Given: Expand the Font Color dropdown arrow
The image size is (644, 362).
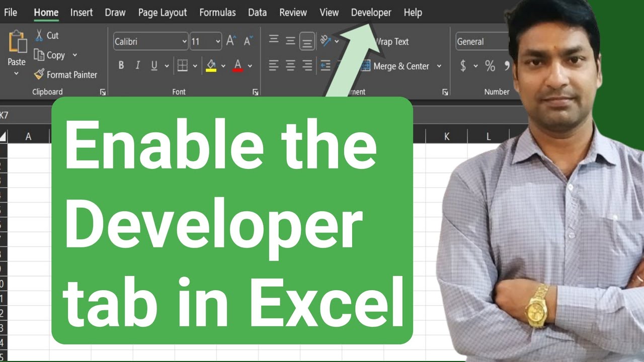Looking at the screenshot, I should [250, 66].
